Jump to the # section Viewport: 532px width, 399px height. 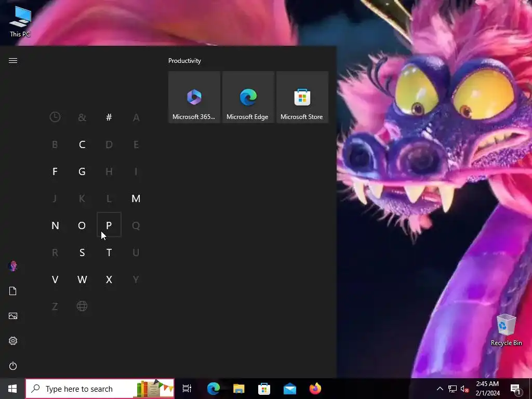point(109,117)
